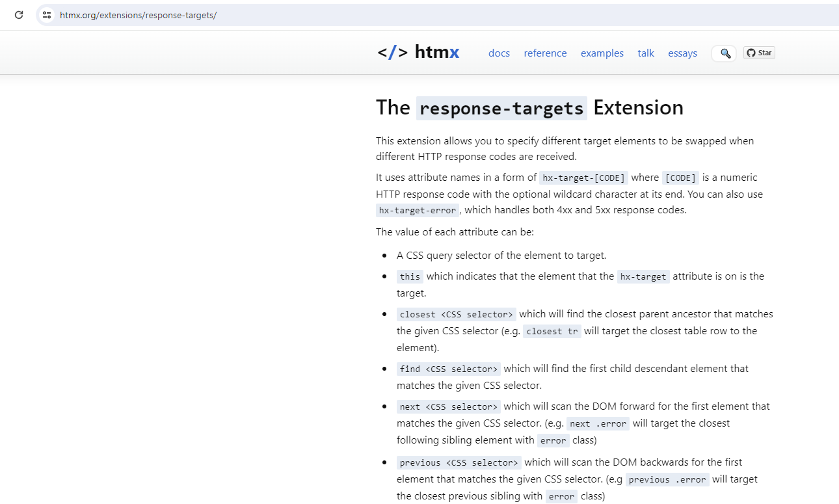
Task: Click the "closest tr" code example
Action: [x=552, y=332]
